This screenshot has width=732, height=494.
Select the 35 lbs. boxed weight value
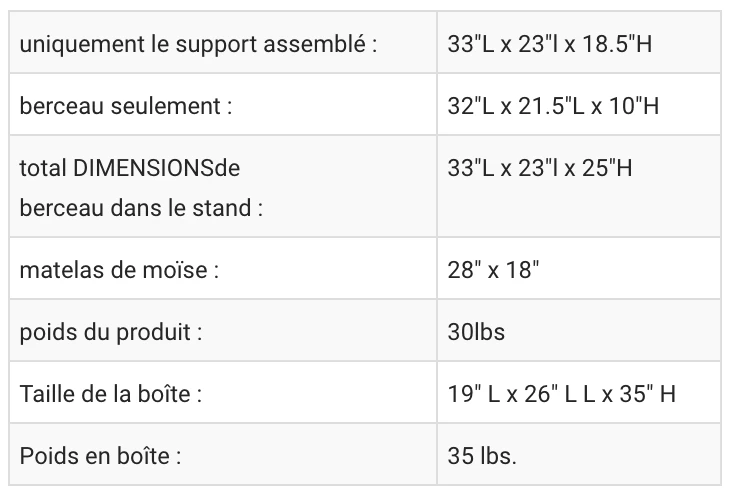click(x=483, y=456)
